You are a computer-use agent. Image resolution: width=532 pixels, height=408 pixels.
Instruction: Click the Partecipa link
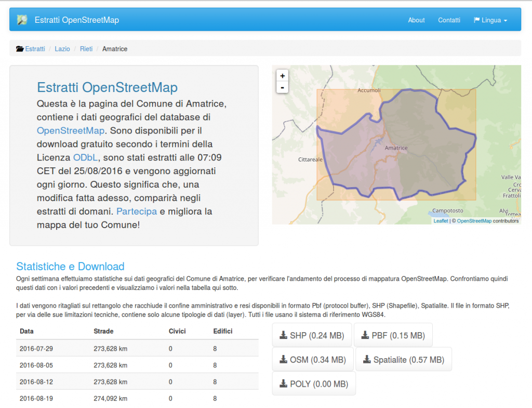[x=137, y=211]
